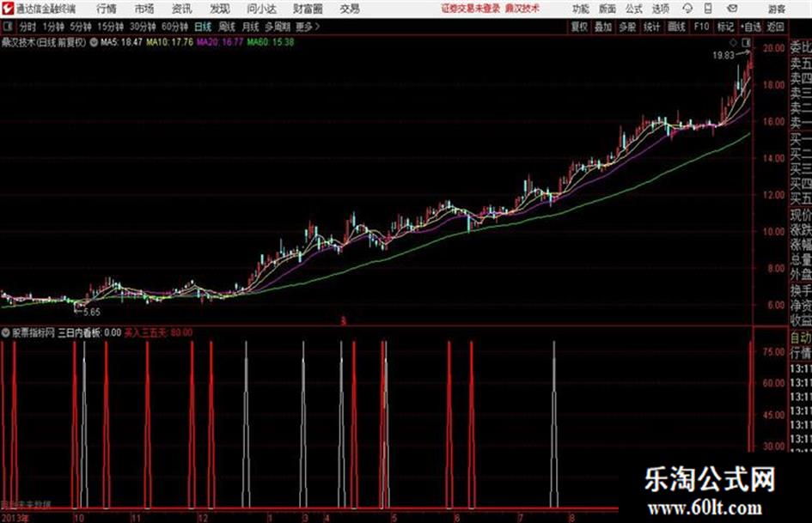Open the 发现 menu
This screenshot has height=523, width=812.
tap(219, 9)
